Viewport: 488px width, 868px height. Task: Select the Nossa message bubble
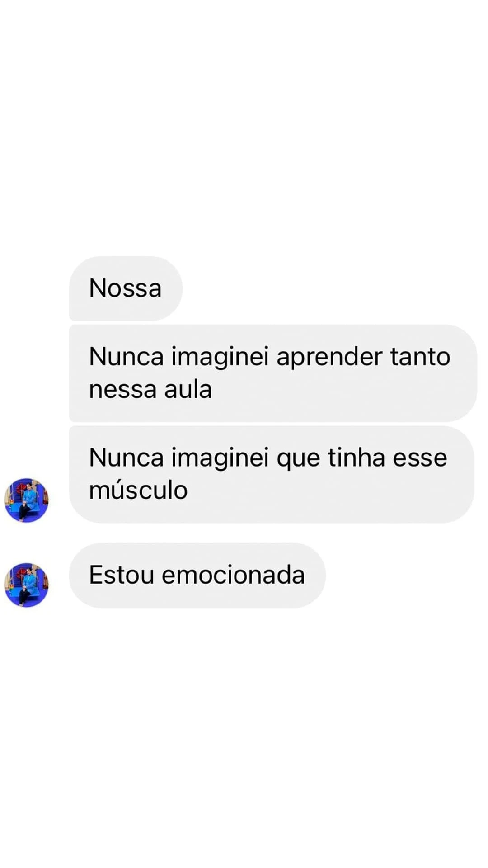point(126,288)
